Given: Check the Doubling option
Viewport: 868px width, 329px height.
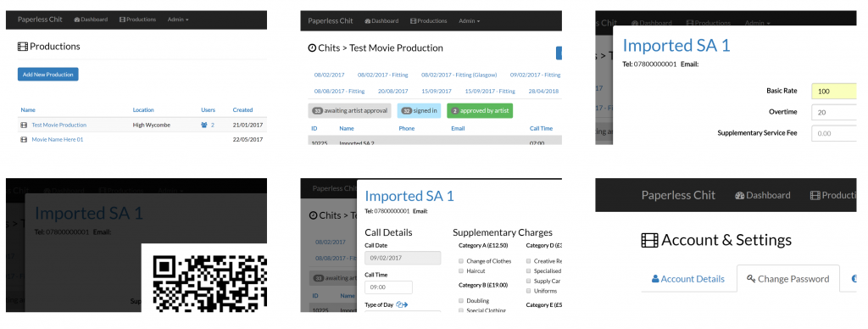Looking at the screenshot, I should coord(461,300).
